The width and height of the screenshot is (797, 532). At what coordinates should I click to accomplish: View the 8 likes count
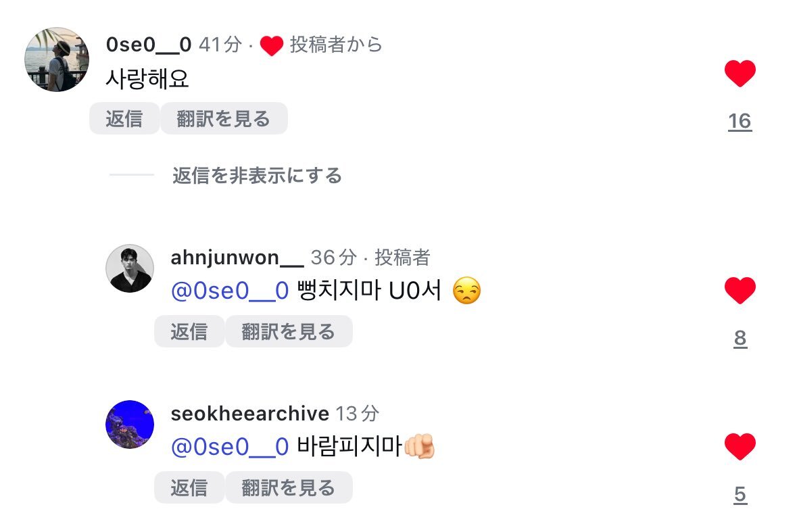[740, 338]
